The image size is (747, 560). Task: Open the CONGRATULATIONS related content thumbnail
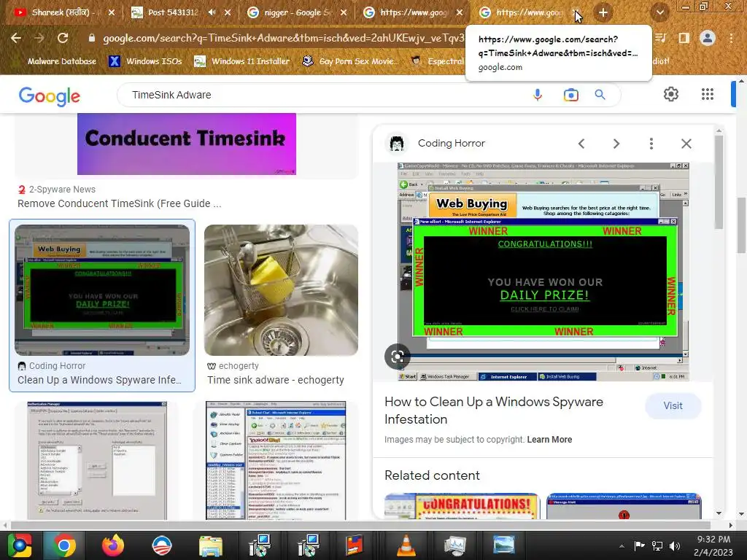pyautogui.click(x=462, y=506)
